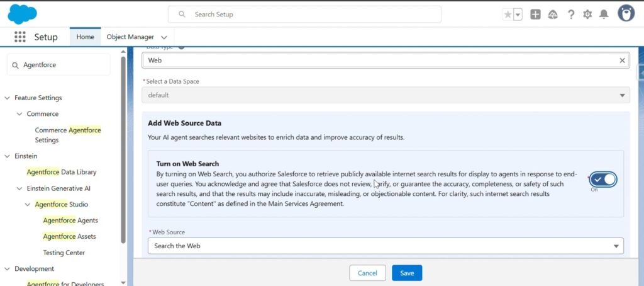Click the Data Type field showing Web
644x286 pixels.
point(386,60)
